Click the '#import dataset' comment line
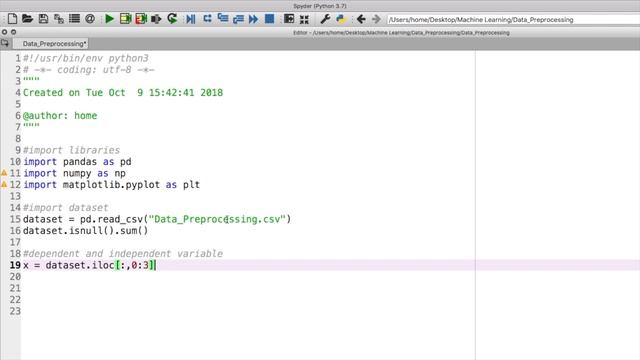 click(x=66, y=208)
